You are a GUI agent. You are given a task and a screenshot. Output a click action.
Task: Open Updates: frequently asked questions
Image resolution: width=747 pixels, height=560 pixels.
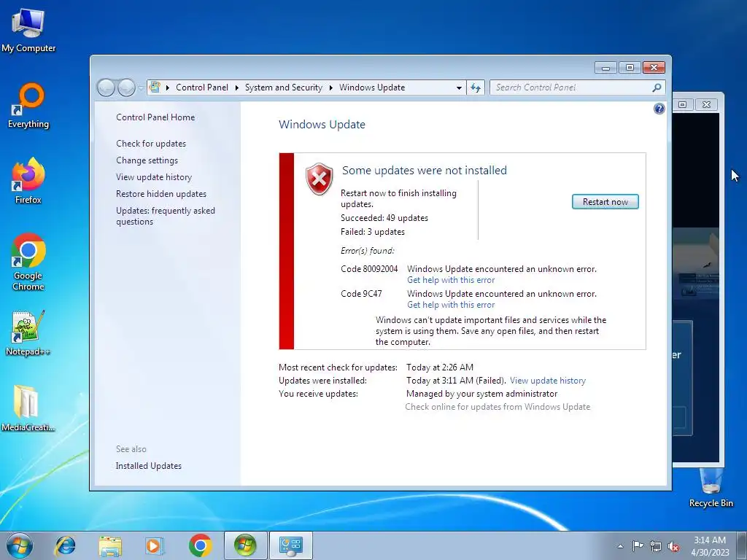[166, 216]
